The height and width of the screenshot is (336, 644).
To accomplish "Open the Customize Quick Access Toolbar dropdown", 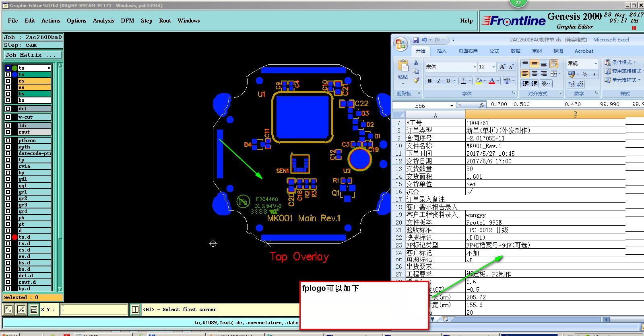I will [453, 40].
